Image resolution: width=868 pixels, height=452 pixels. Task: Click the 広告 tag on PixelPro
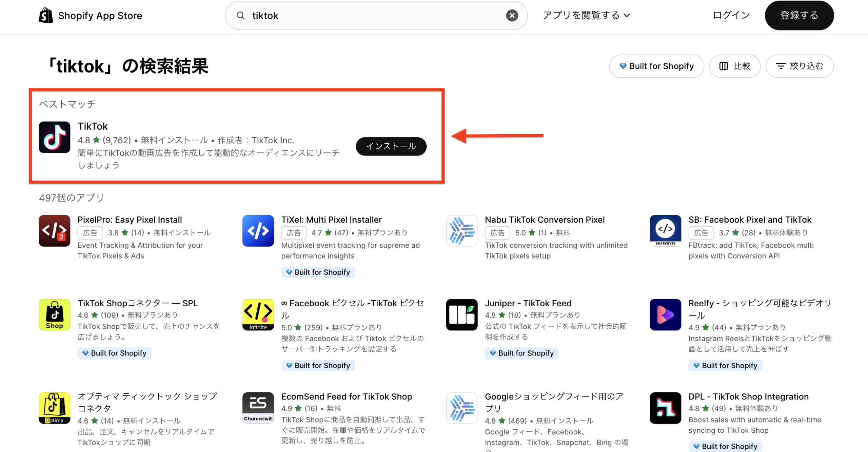pyautogui.click(x=90, y=233)
